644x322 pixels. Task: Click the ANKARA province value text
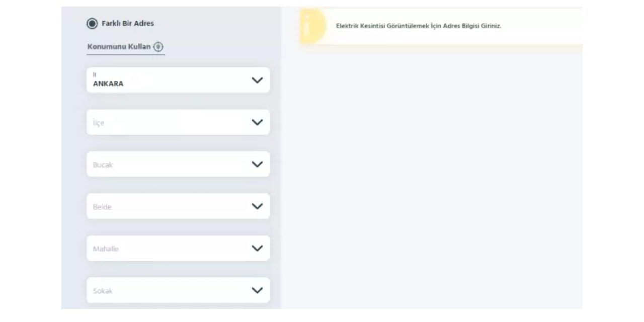coord(108,84)
